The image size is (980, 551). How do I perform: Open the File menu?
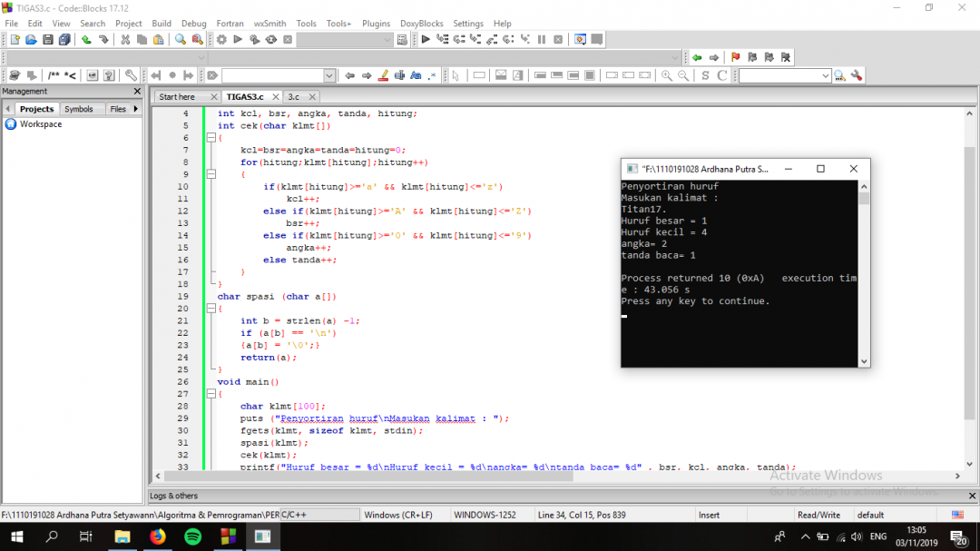(x=11, y=23)
